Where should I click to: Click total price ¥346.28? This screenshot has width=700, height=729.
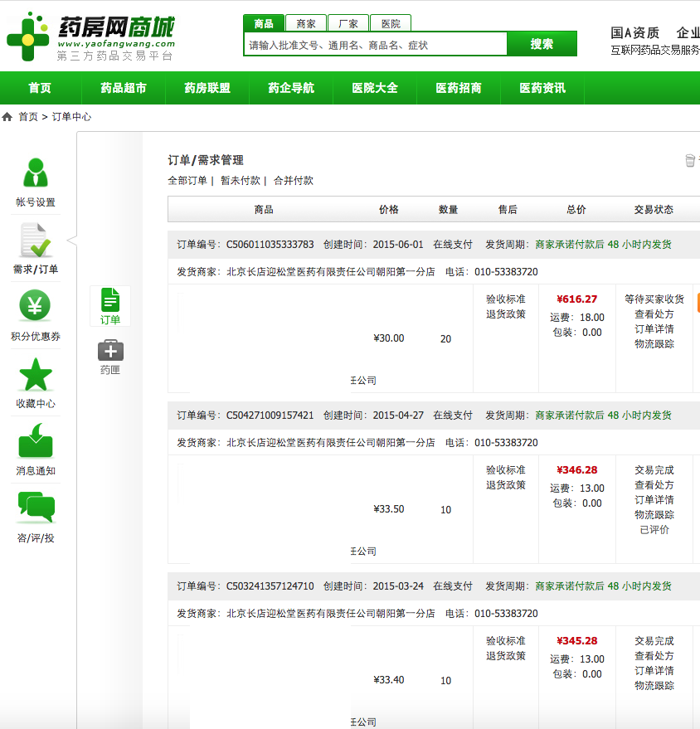pos(576,469)
